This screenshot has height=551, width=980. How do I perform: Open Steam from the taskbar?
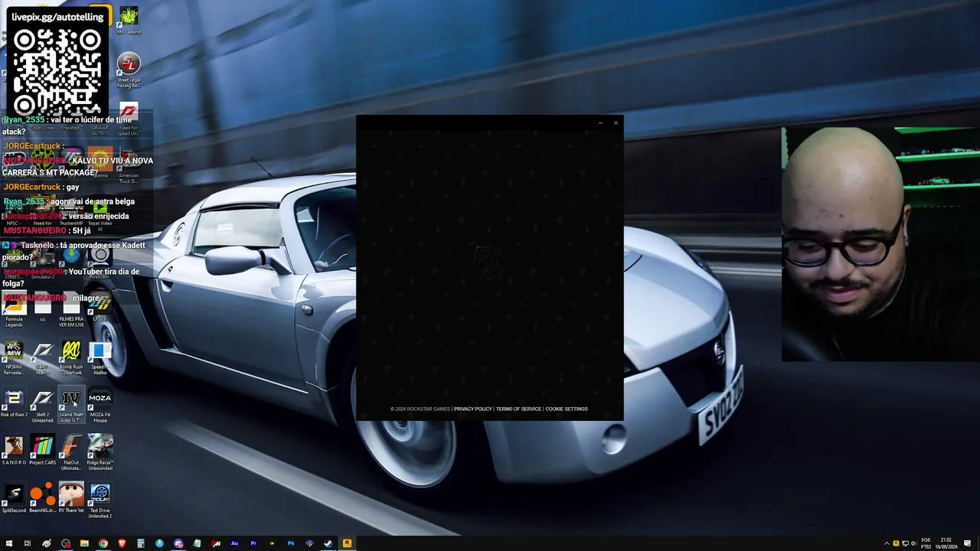pyautogui.click(x=328, y=543)
